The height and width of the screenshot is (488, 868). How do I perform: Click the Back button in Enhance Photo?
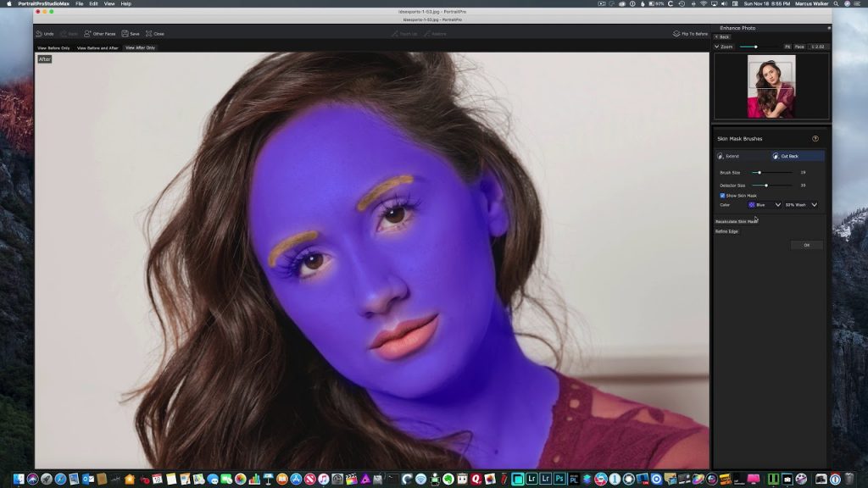click(x=722, y=36)
